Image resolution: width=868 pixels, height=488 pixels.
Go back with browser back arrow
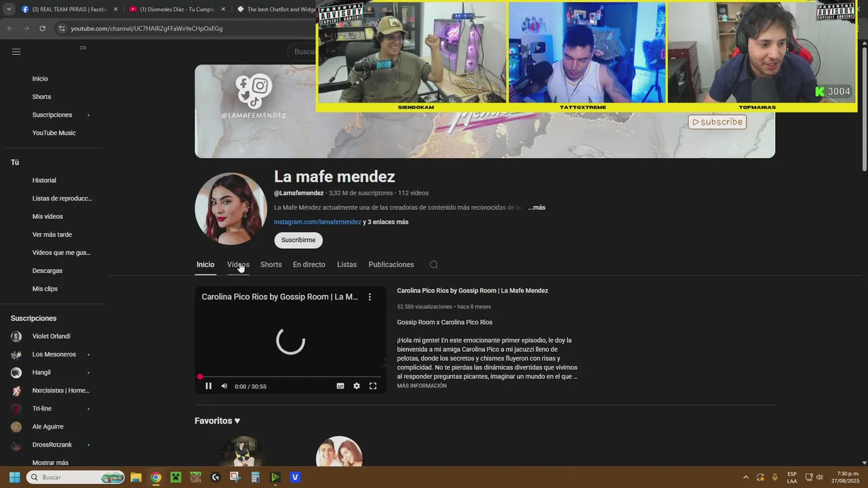coord(9,28)
